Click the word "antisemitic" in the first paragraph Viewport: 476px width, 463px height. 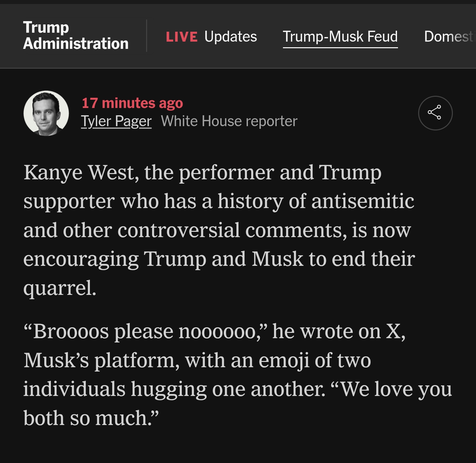tap(363, 201)
